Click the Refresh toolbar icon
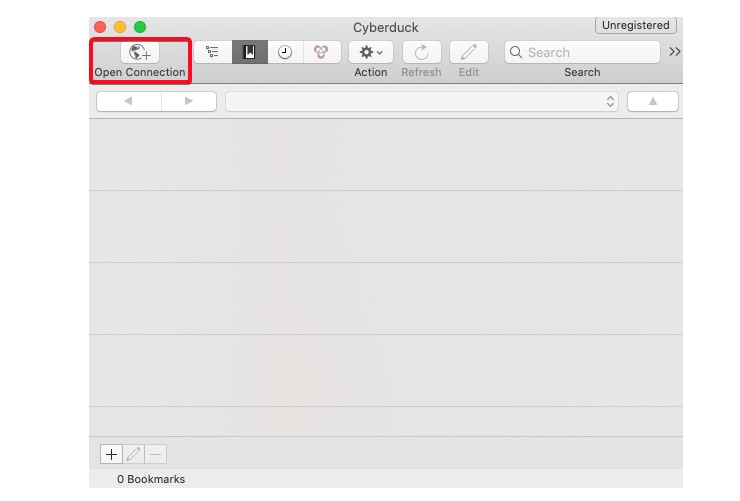740x501 pixels. [421, 53]
